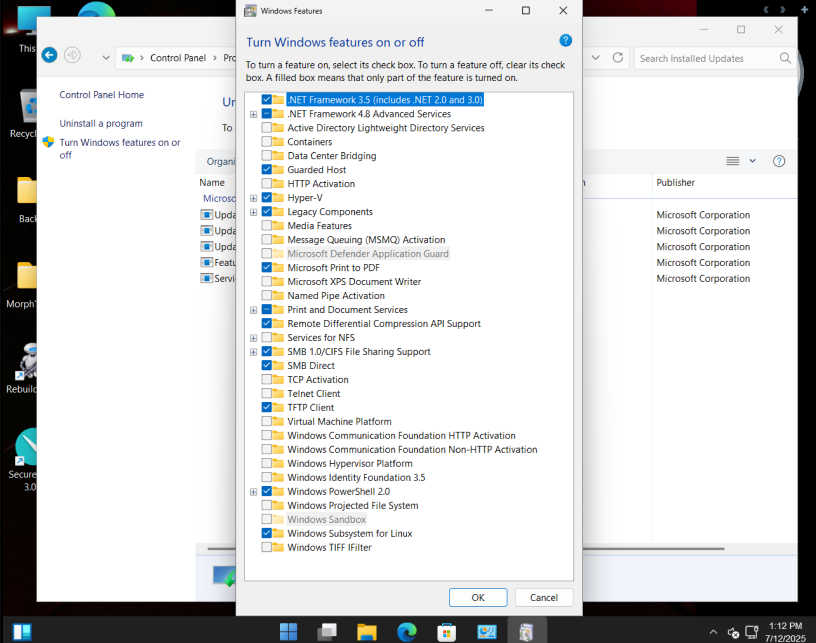The image size is (816, 643).
Task: Open the view options dropdown arrow
Action: click(x=753, y=161)
